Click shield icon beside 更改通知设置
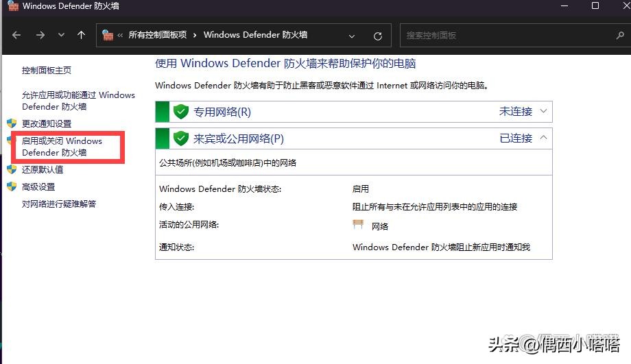This screenshot has height=364, width=631. click(12, 123)
